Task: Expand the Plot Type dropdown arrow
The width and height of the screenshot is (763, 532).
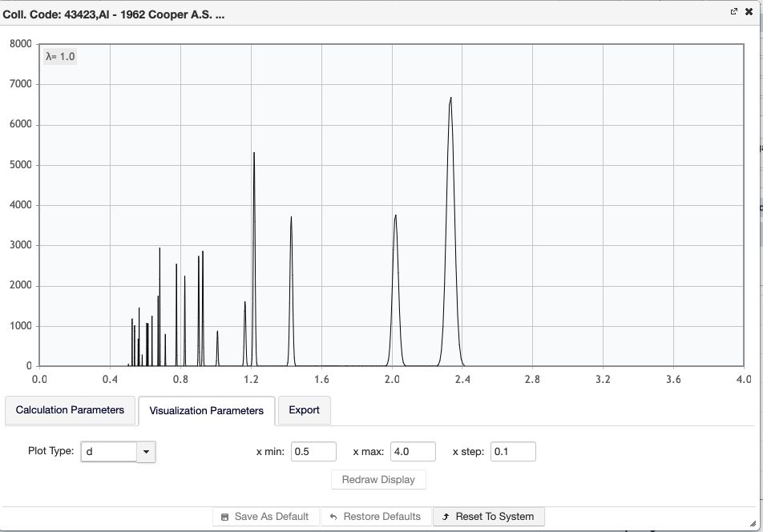Action: click(x=146, y=452)
